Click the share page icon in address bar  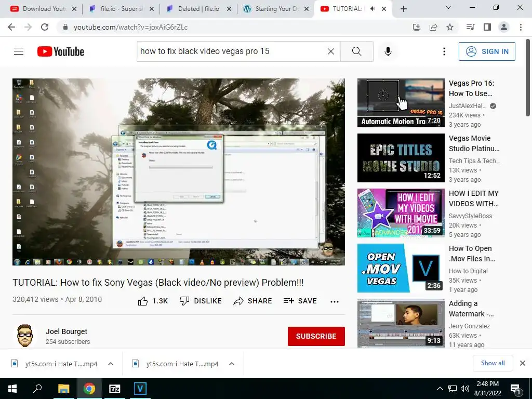[433, 27]
